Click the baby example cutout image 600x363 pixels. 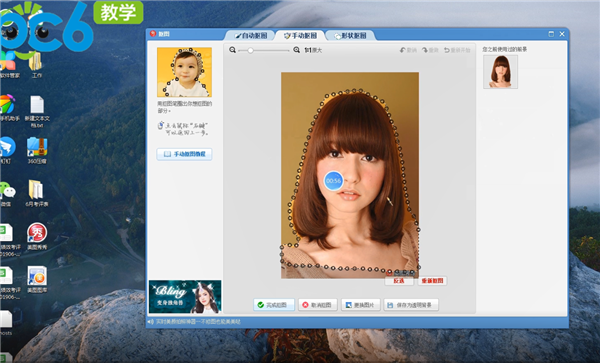click(184, 72)
